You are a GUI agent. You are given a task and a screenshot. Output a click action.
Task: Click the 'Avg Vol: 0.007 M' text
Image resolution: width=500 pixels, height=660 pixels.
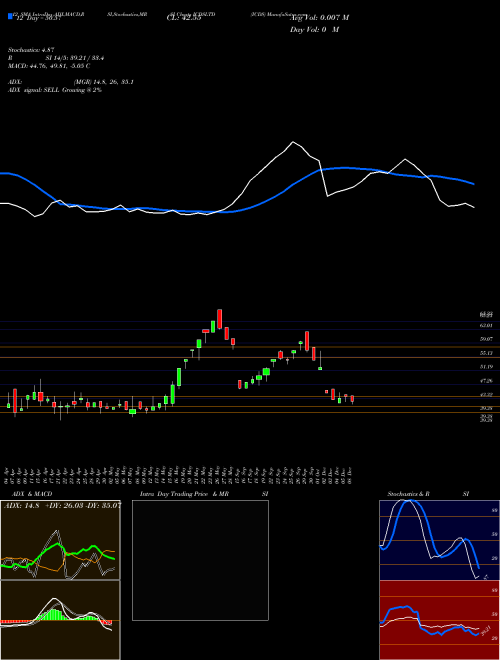(x=319, y=18)
